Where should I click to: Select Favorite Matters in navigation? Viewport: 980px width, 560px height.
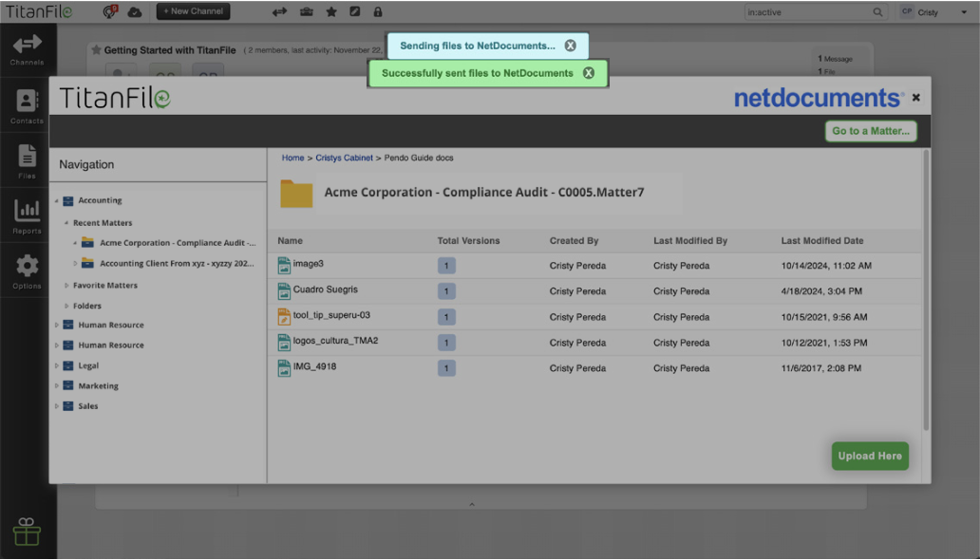tap(105, 285)
